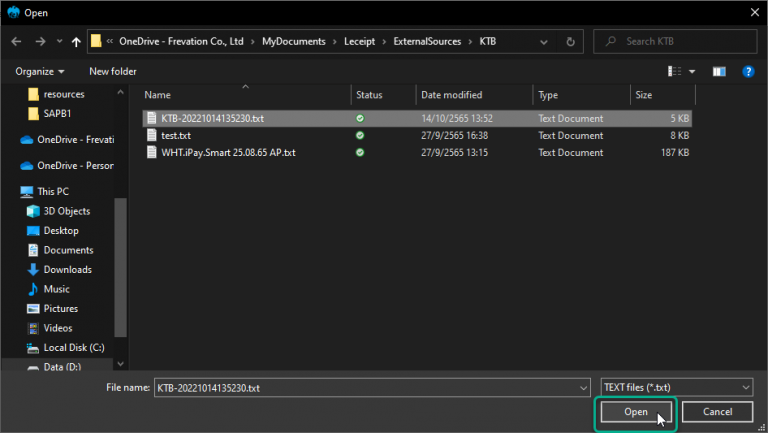This screenshot has width=768, height=433.
Task: Open the Change your view dropdown
Action: [x=691, y=71]
